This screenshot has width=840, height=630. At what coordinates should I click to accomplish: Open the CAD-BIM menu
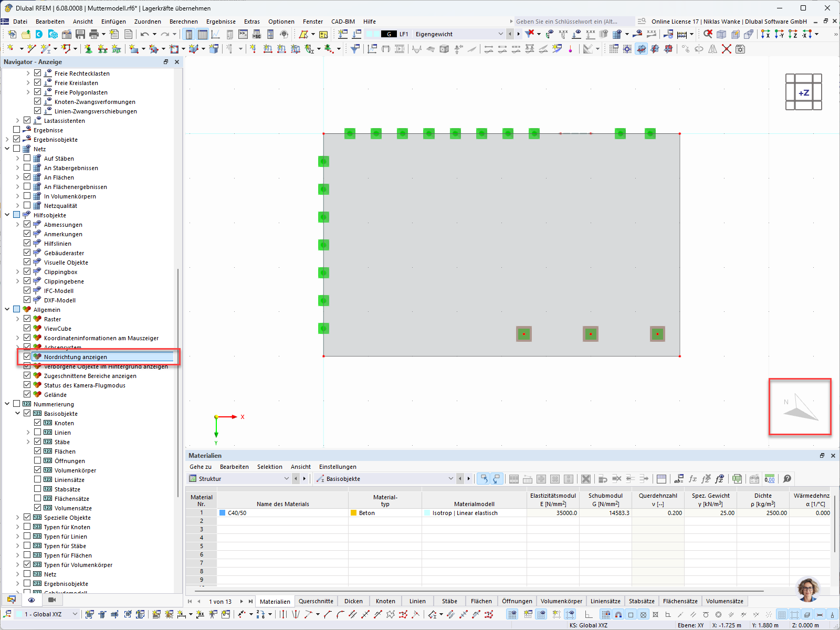coord(343,22)
